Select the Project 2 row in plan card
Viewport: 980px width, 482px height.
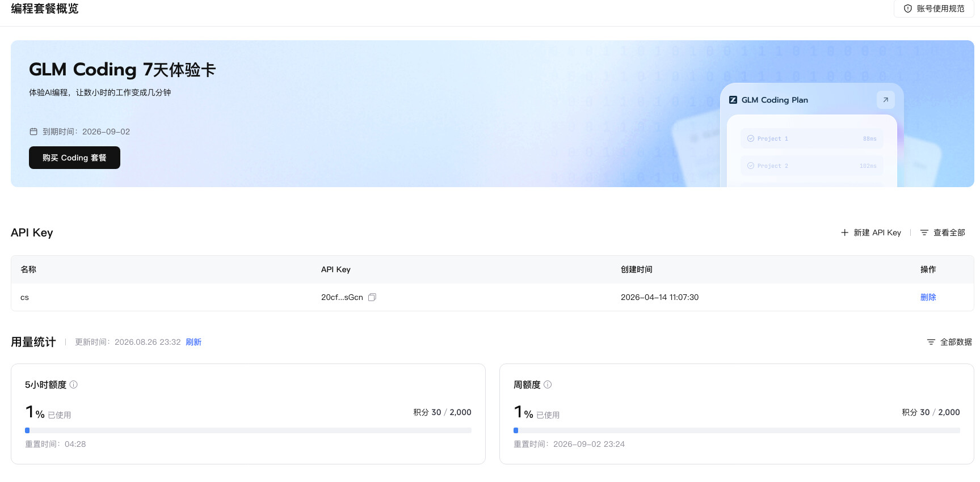point(812,166)
